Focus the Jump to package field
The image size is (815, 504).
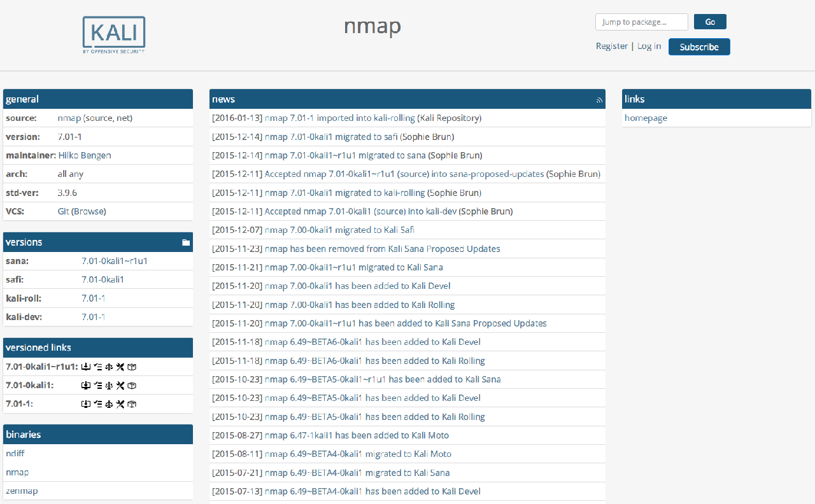pyautogui.click(x=641, y=22)
